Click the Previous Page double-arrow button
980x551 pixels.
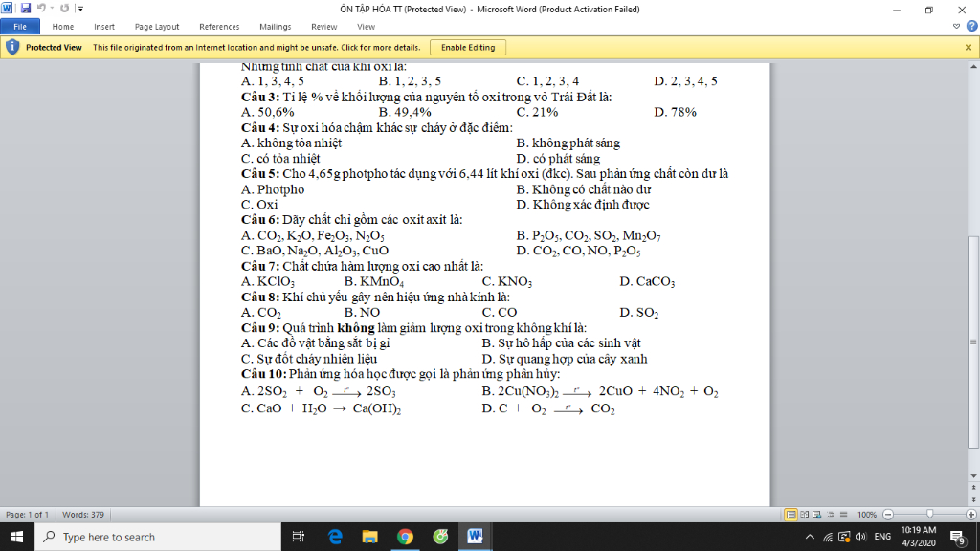click(973, 487)
